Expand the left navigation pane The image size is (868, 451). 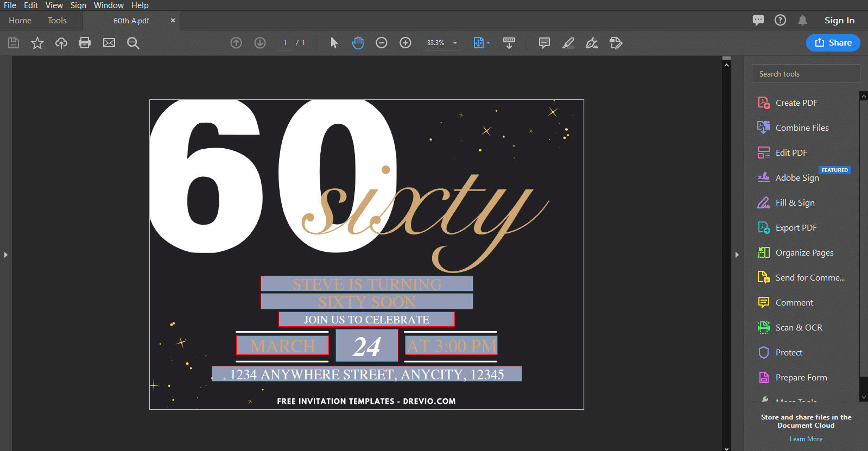pyautogui.click(x=5, y=255)
